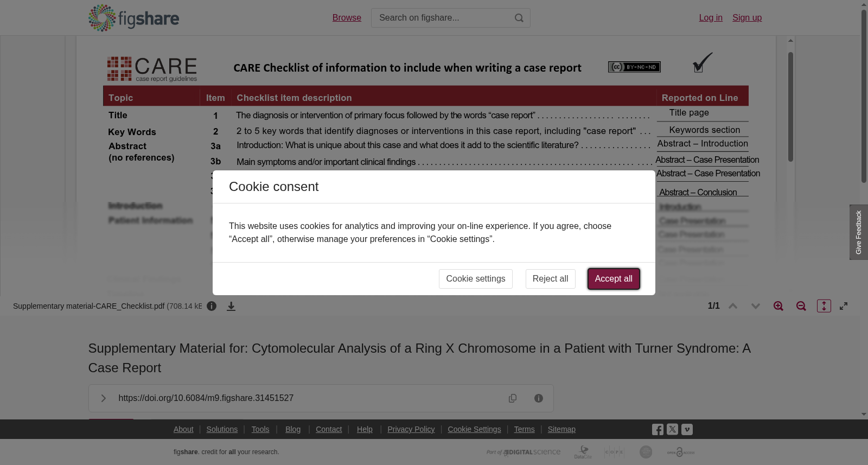
Task: Show DOI information using the info icon
Action: [x=539, y=398]
